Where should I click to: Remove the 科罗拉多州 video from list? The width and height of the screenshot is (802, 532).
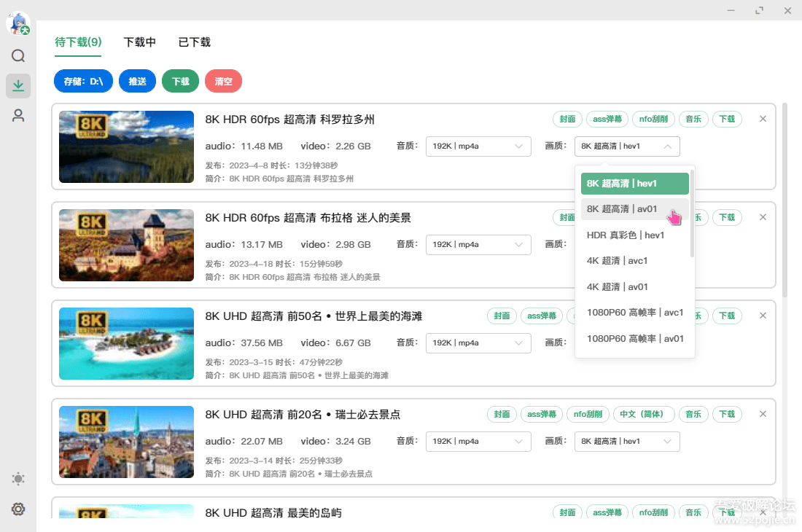[x=763, y=119]
